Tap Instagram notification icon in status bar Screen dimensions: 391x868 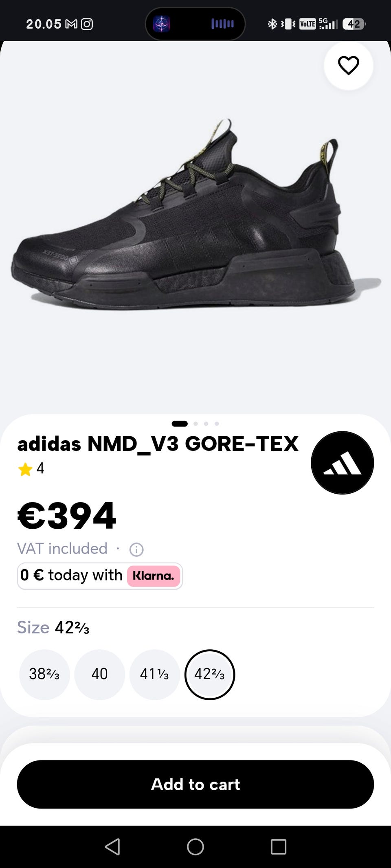click(87, 24)
